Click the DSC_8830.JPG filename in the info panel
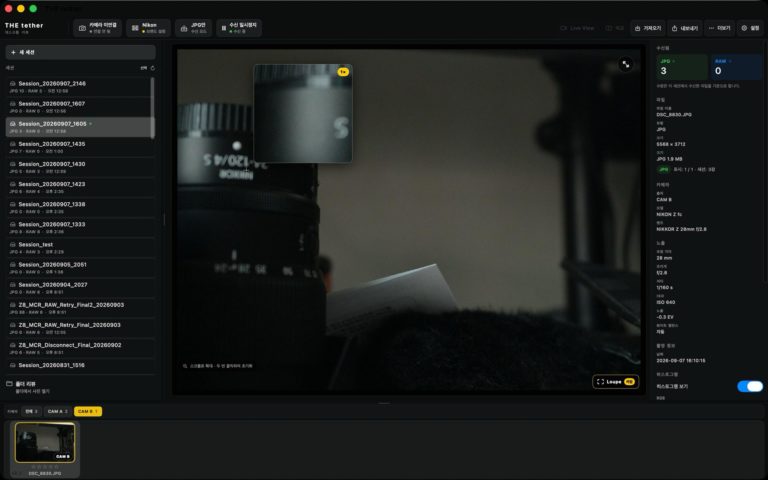 [x=674, y=115]
